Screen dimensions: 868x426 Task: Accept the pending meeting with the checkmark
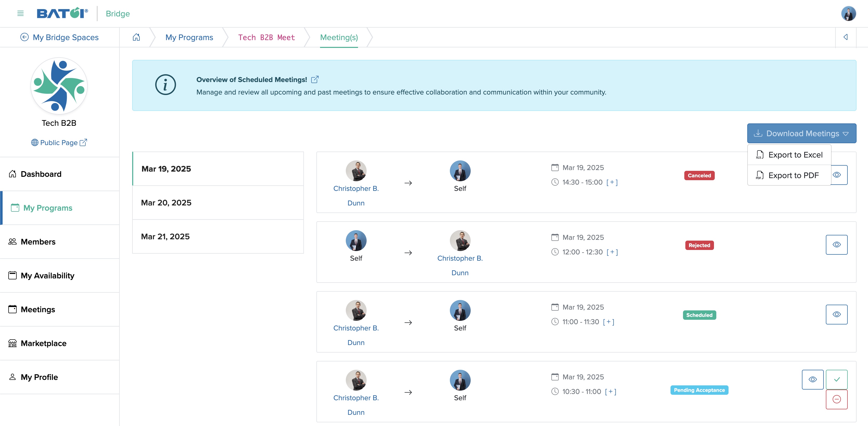click(836, 379)
